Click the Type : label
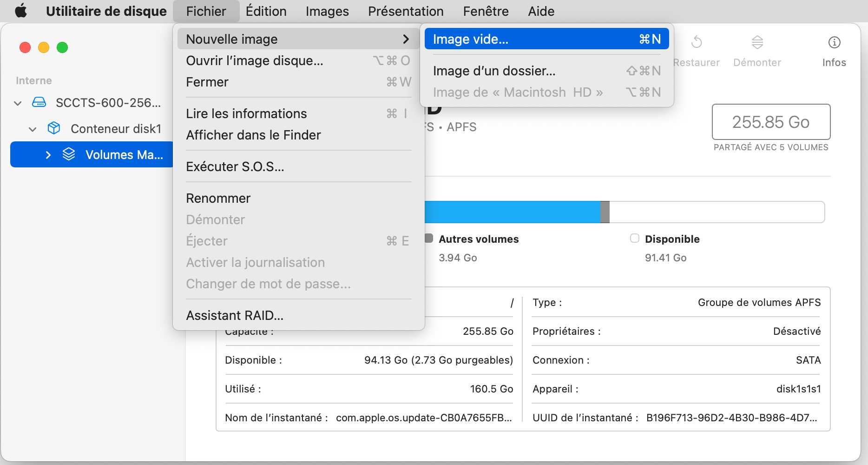 547,302
